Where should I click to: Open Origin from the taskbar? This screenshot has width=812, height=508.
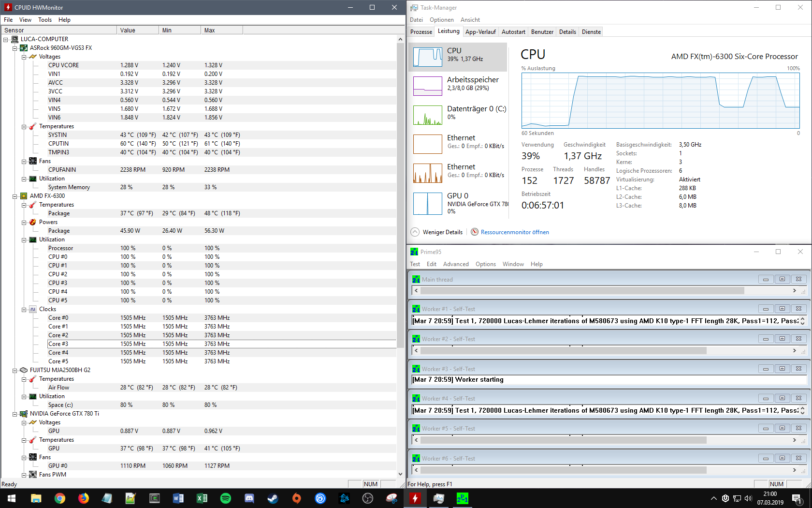click(x=296, y=498)
